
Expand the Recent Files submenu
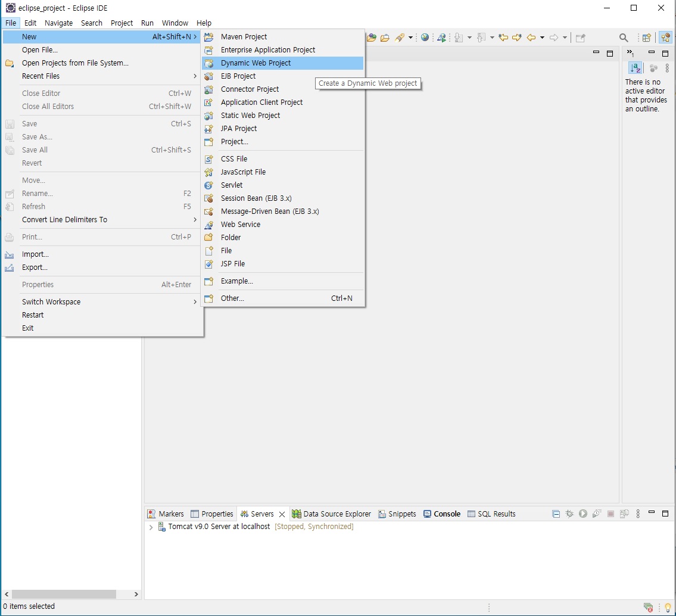(x=102, y=76)
